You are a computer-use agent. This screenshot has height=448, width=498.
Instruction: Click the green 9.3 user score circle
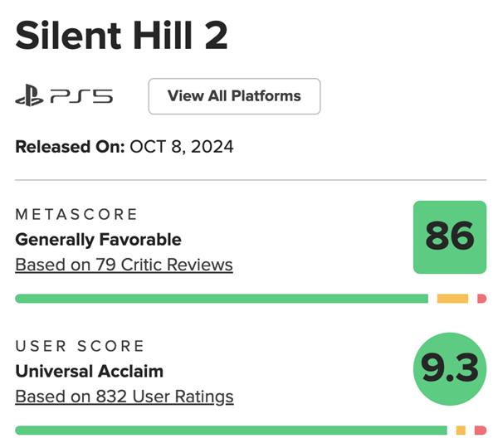pyautogui.click(x=450, y=369)
